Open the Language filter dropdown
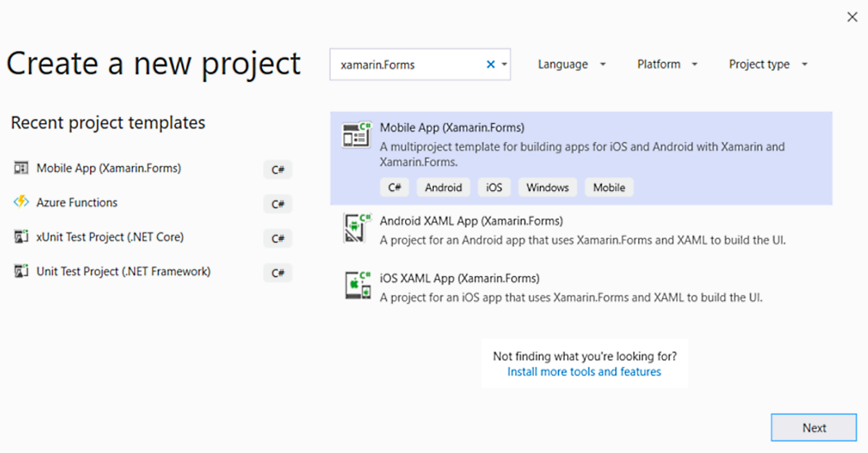Viewport: 868px width, 453px height. [572, 64]
